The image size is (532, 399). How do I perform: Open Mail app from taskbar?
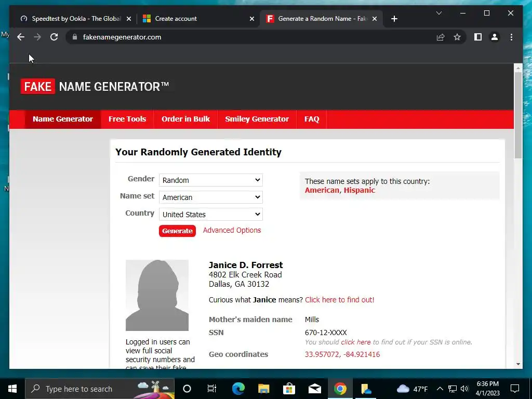tap(314, 389)
